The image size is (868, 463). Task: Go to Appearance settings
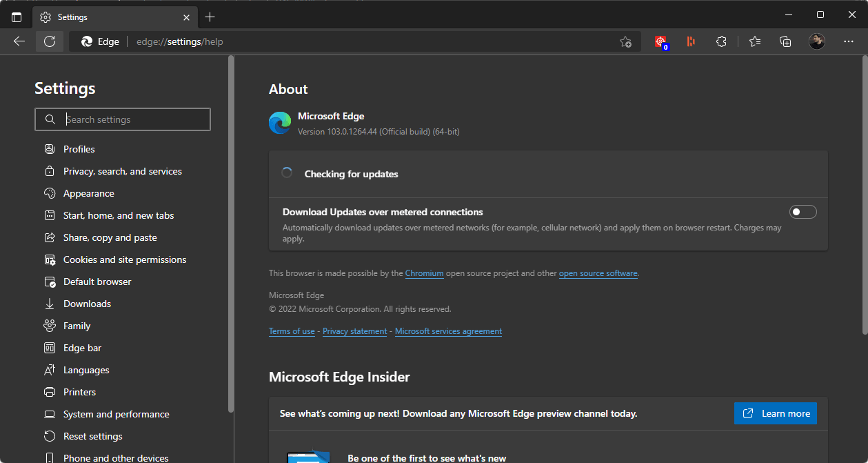coord(88,193)
